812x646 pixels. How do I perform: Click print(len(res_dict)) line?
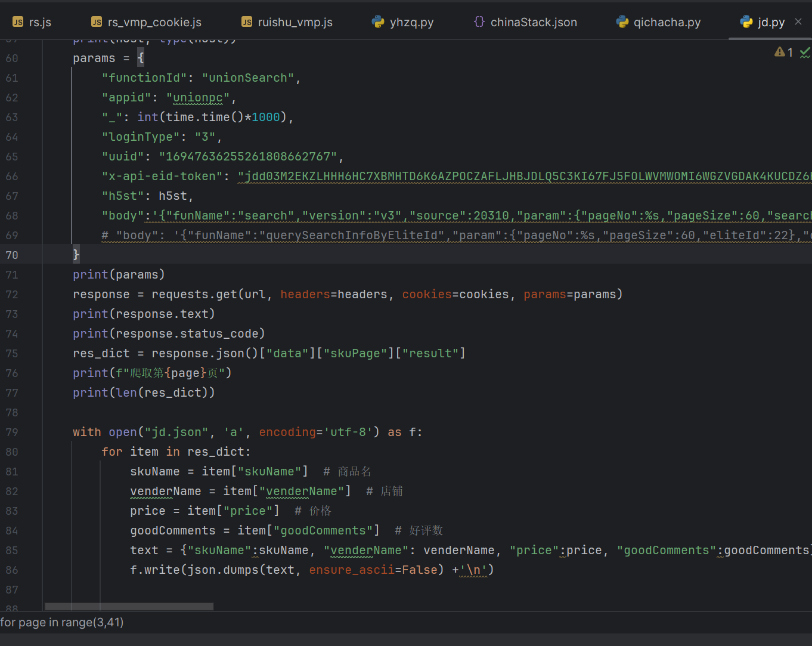coord(144,393)
